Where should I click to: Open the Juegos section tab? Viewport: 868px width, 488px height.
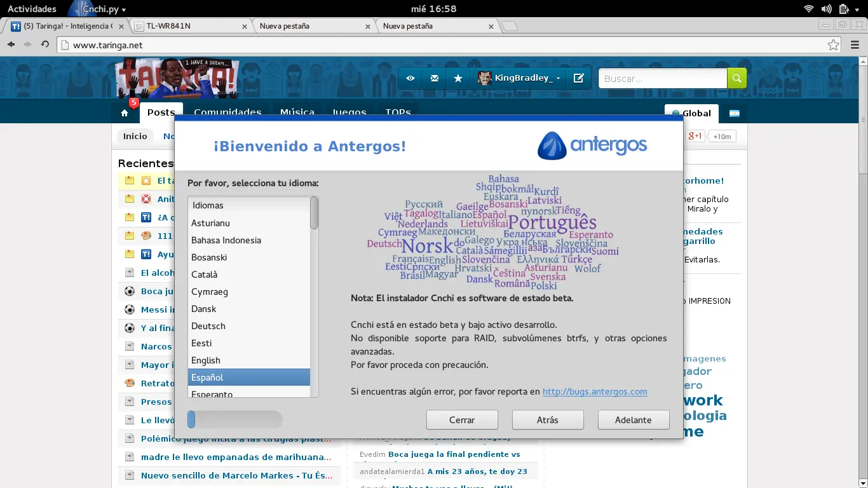click(349, 112)
